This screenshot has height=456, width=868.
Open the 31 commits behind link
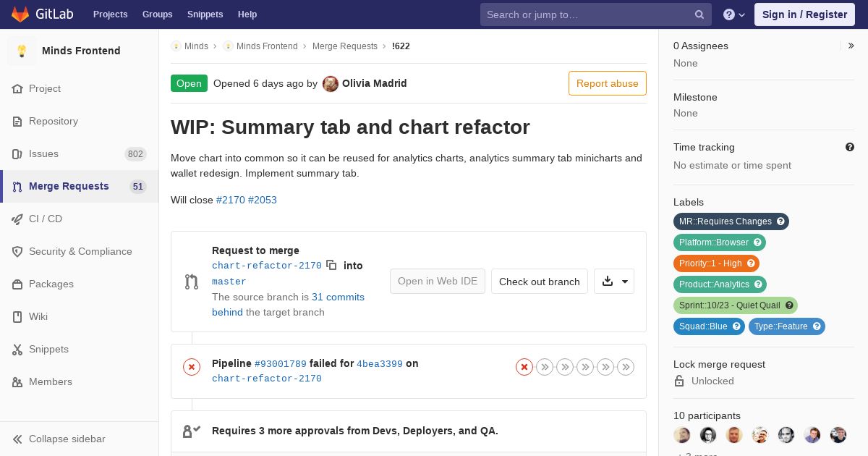(x=288, y=305)
